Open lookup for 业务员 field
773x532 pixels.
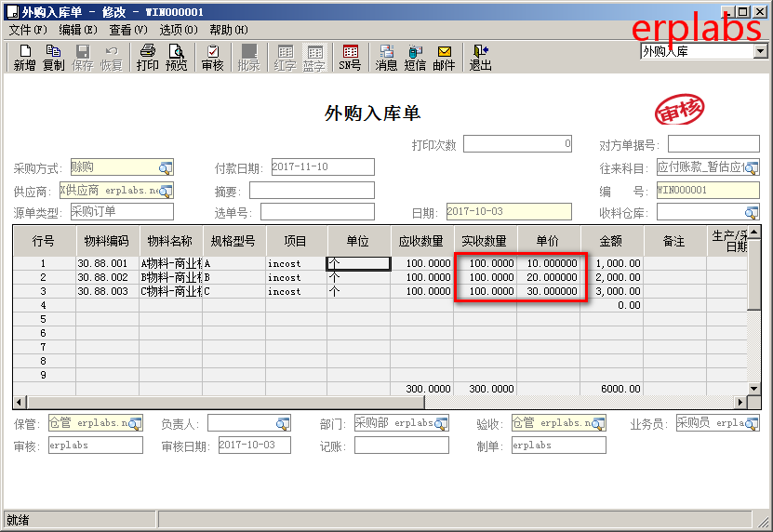pos(752,423)
